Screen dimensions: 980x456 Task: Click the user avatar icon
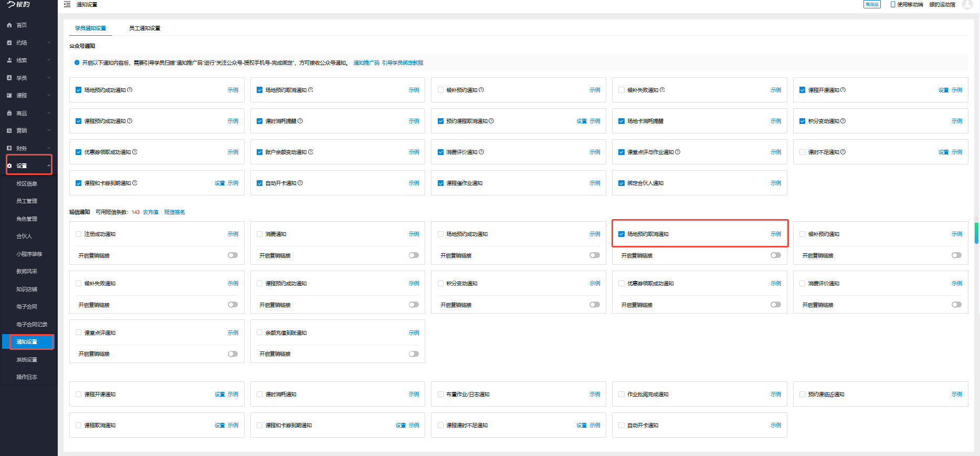[967, 5]
